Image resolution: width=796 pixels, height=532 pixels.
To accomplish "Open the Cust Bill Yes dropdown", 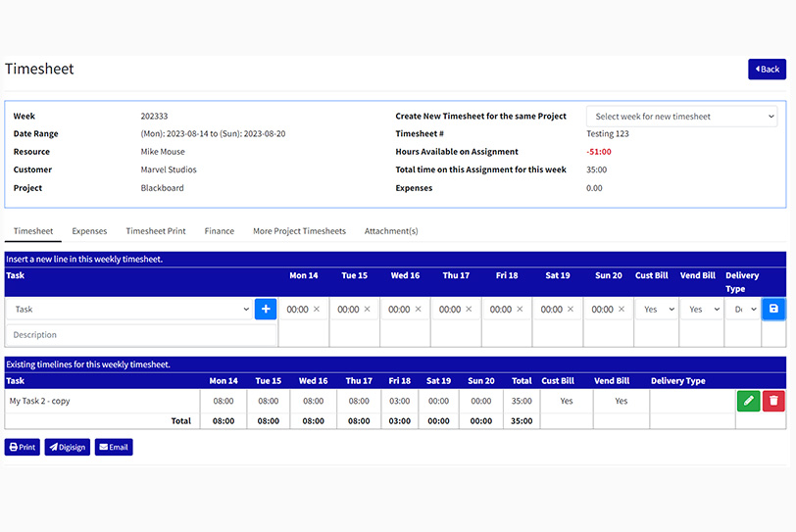I will [656, 309].
